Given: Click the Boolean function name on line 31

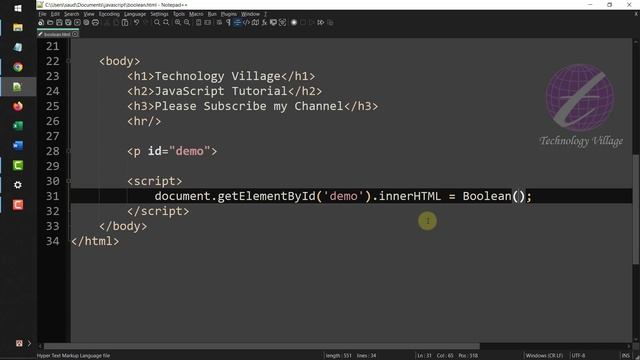Looking at the screenshot, I should point(487,196).
